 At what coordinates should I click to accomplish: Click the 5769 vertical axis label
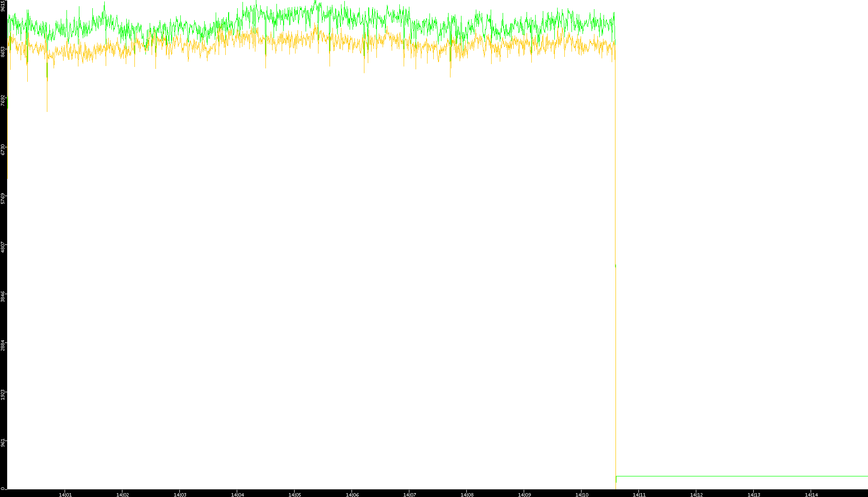click(x=3, y=199)
